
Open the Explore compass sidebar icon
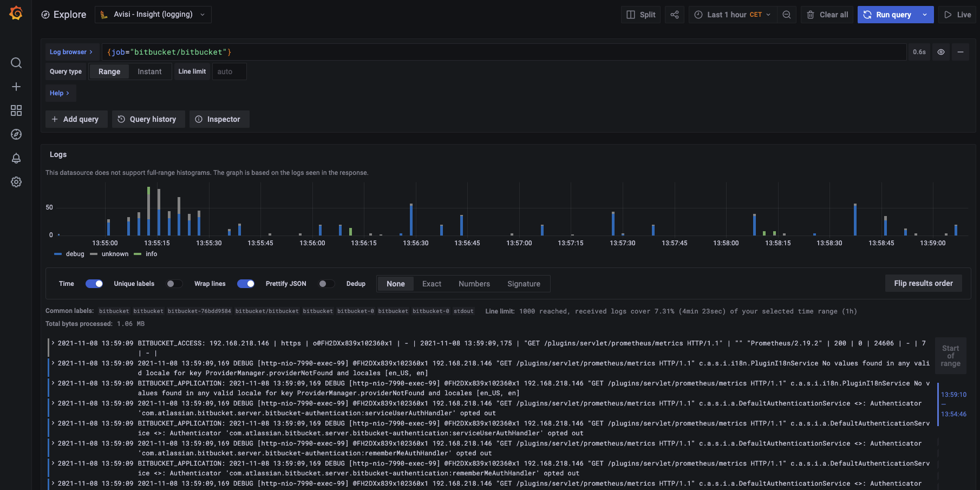(x=16, y=134)
